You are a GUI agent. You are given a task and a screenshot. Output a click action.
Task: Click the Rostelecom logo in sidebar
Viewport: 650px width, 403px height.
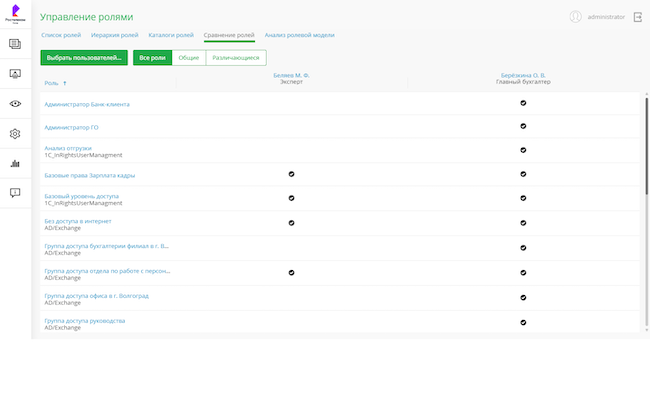pos(15,14)
